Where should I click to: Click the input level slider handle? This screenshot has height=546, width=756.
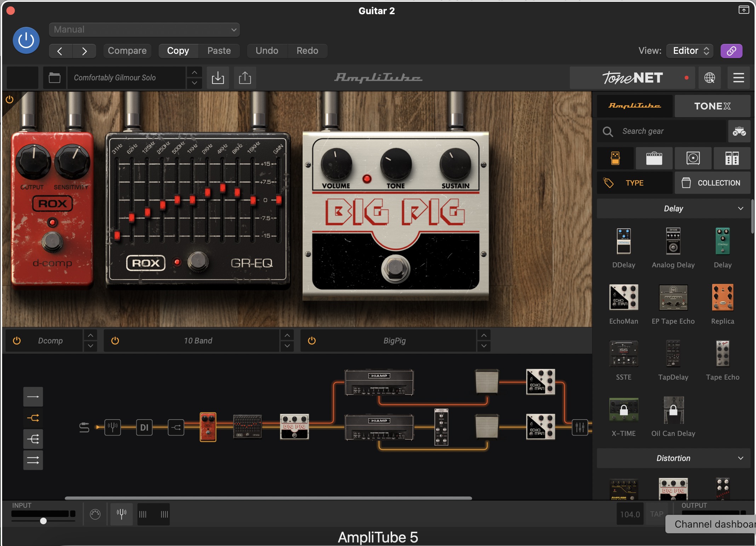(x=43, y=521)
